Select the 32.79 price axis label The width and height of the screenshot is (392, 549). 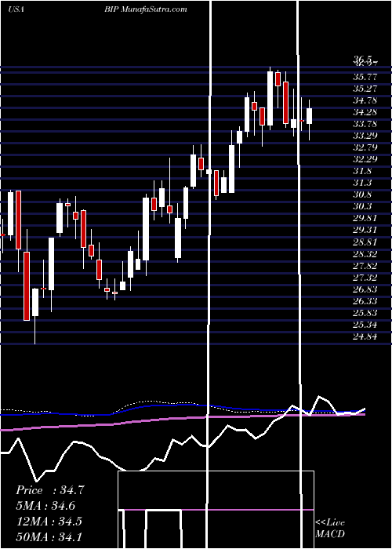point(365,147)
